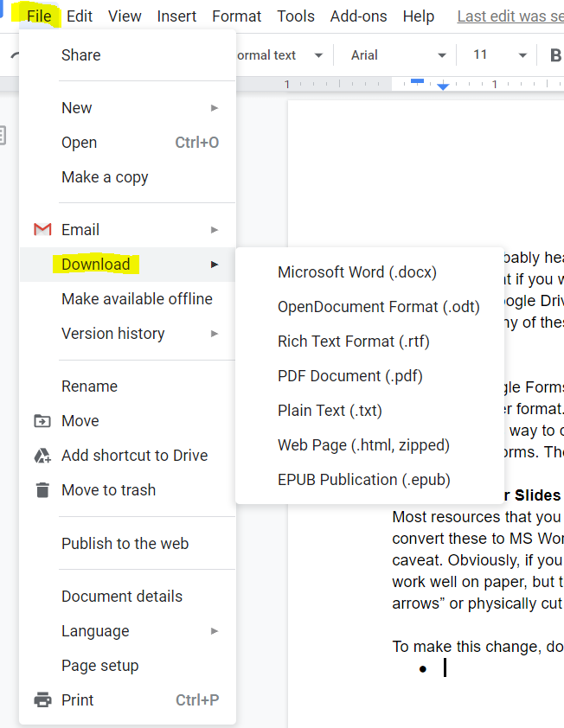Viewport: 564px width, 728px height.
Task: Download as Web Page (.html, zipped)
Action: (x=370, y=445)
